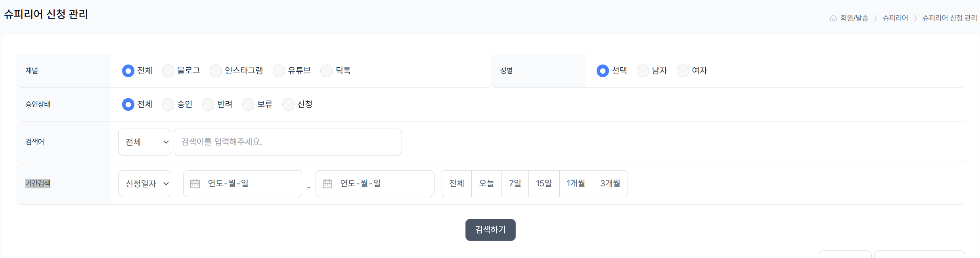
Task: Click the 검색하기 search button
Action: pos(490,230)
